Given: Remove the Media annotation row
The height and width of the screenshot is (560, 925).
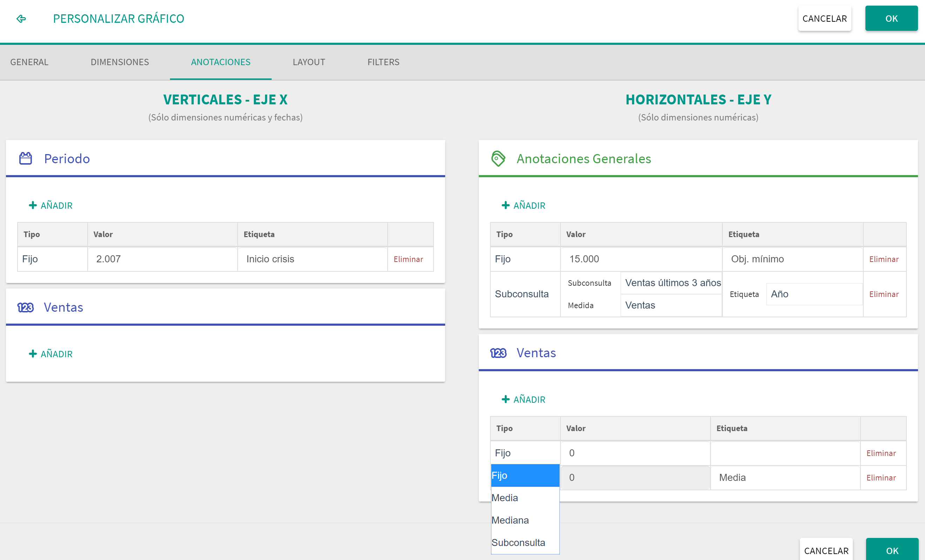Looking at the screenshot, I should pos(881,477).
